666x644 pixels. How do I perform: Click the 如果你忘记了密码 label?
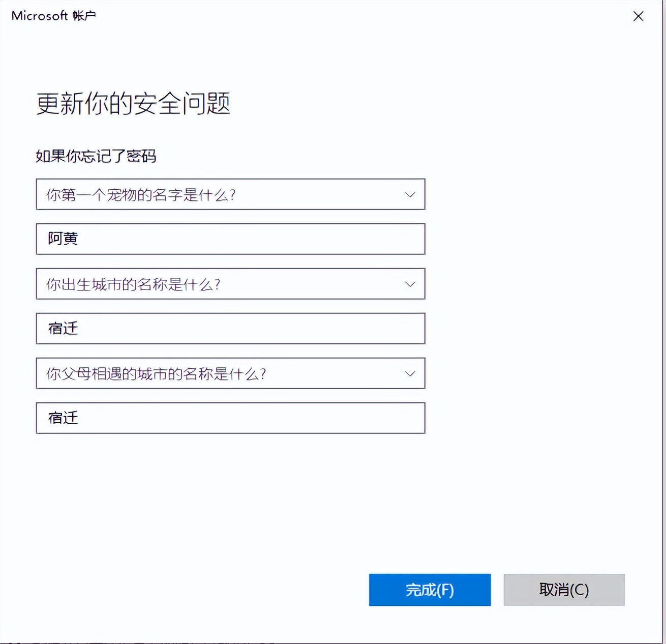pyautogui.click(x=96, y=157)
